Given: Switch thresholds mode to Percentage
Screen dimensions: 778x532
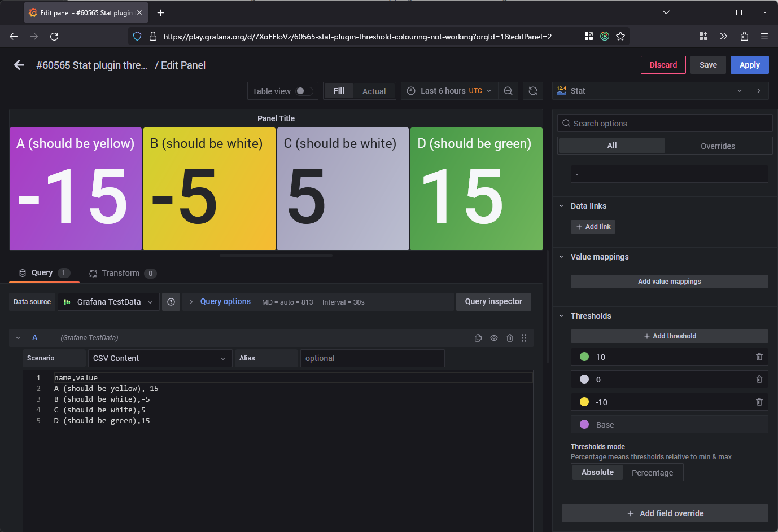Looking at the screenshot, I should point(653,472).
